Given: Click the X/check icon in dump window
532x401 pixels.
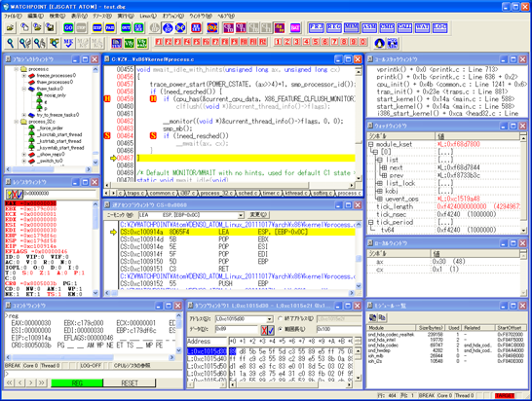Looking at the screenshot, I should (268, 330).
